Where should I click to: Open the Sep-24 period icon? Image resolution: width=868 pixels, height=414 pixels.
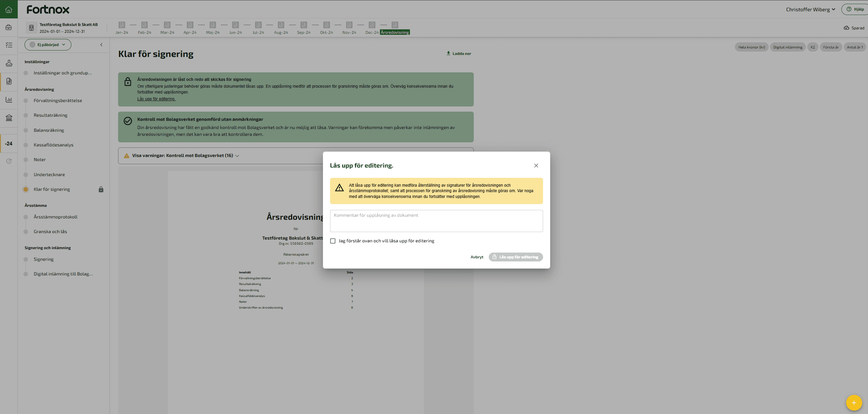tap(304, 25)
